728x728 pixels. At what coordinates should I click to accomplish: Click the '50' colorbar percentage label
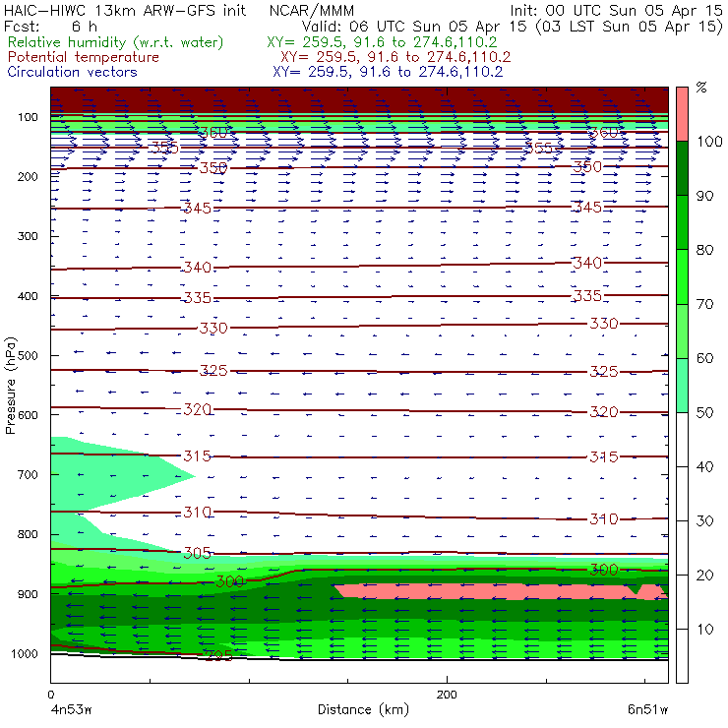click(704, 412)
